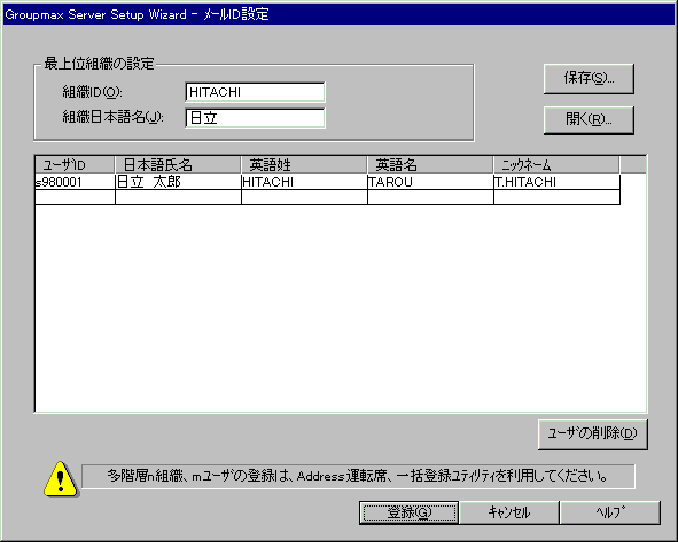Click the キャンセル cancel button
Image resolution: width=678 pixels, height=542 pixels.
tap(509, 513)
